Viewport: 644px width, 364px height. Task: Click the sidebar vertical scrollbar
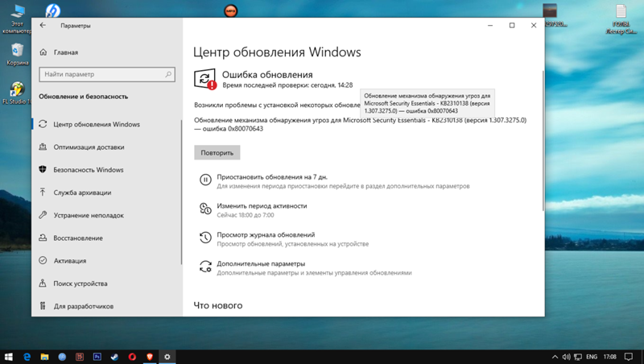coord(181,192)
